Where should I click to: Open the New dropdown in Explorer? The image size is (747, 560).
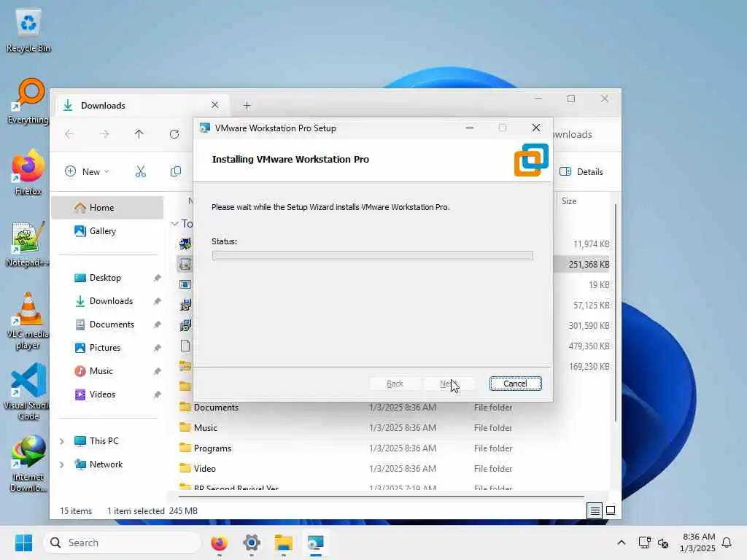pos(88,171)
